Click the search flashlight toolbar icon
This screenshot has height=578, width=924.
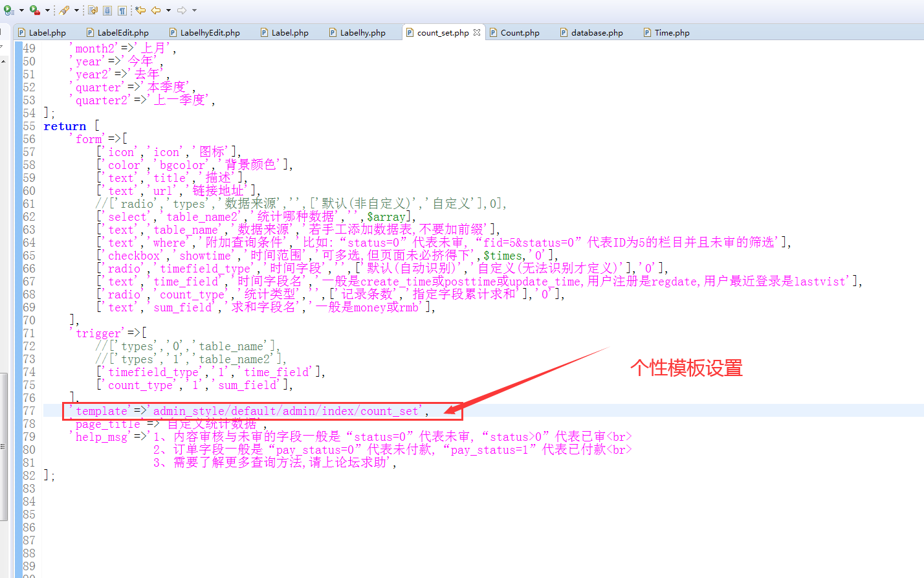coord(64,10)
